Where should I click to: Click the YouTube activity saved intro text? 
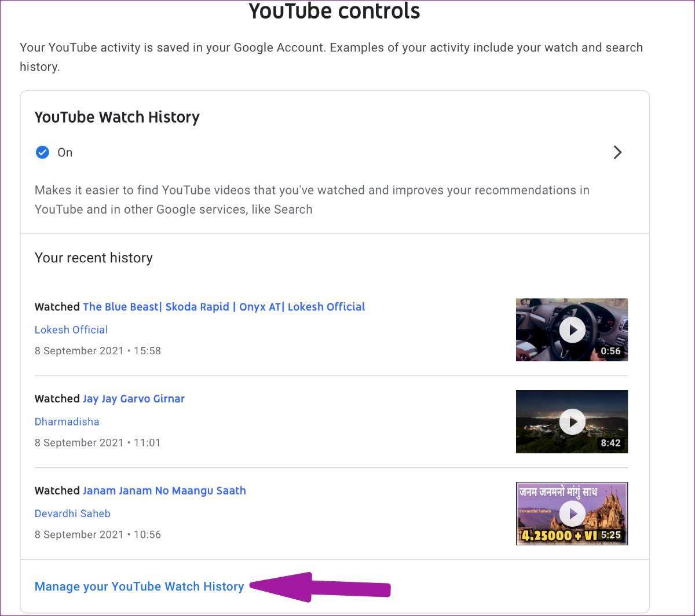(331, 57)
